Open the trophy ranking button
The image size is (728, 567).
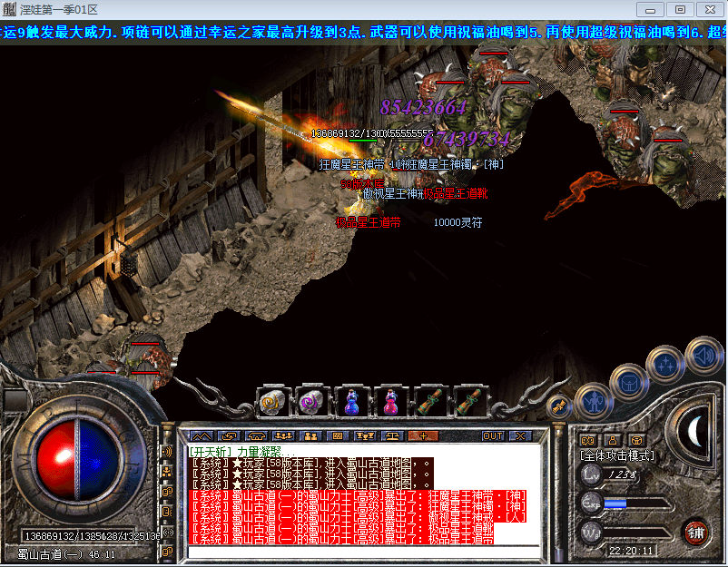[365, 436]
